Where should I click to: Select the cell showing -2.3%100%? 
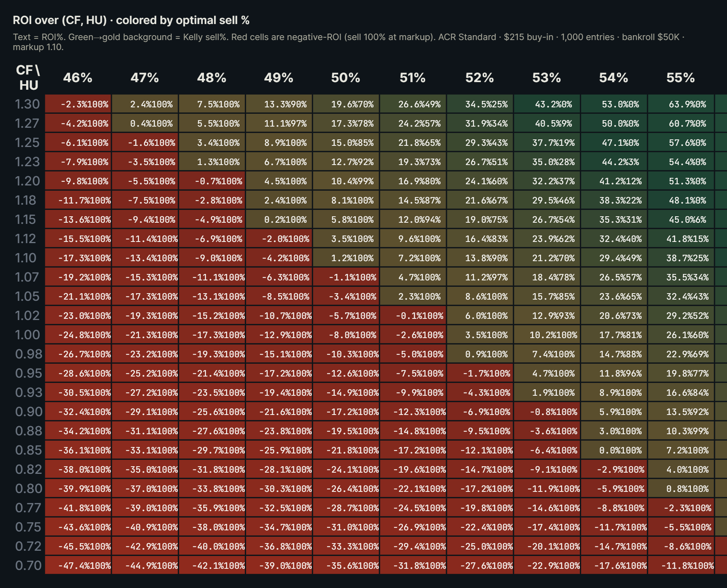(78, 104)
